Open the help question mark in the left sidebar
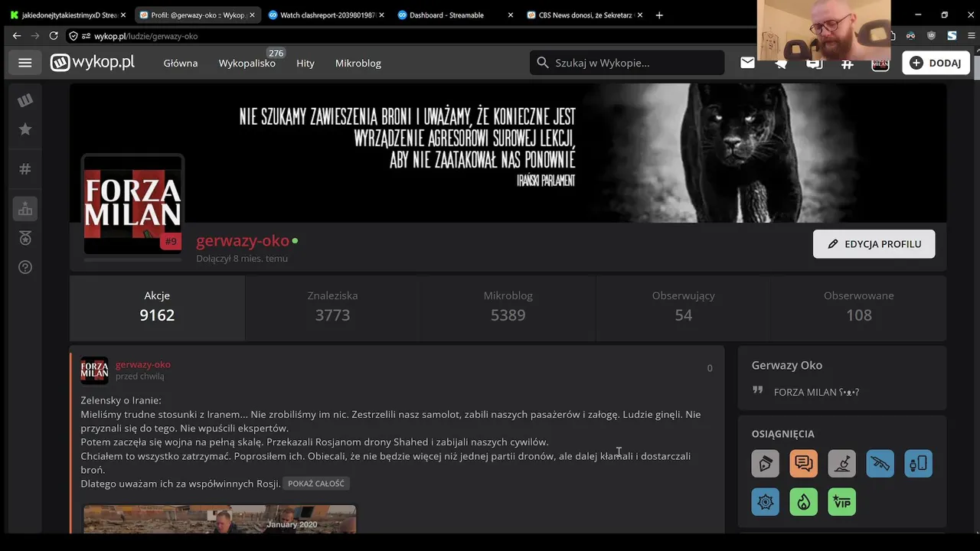This screenshot has width=980, height=551. click(x=25, y=267)
